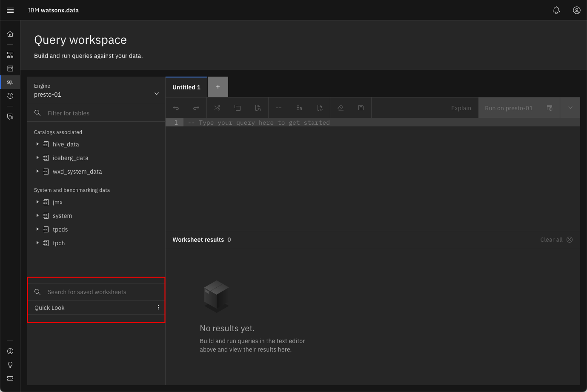Open the information icon in the sidebar
Image resolution: width=587 pixels, height=392 pixels.
coord(10,351)
